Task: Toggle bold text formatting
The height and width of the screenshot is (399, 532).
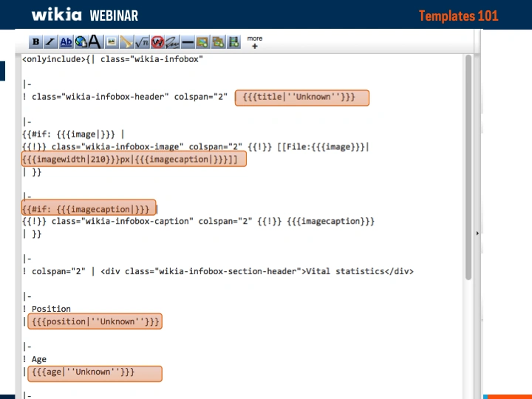Action: pos(35,42)
